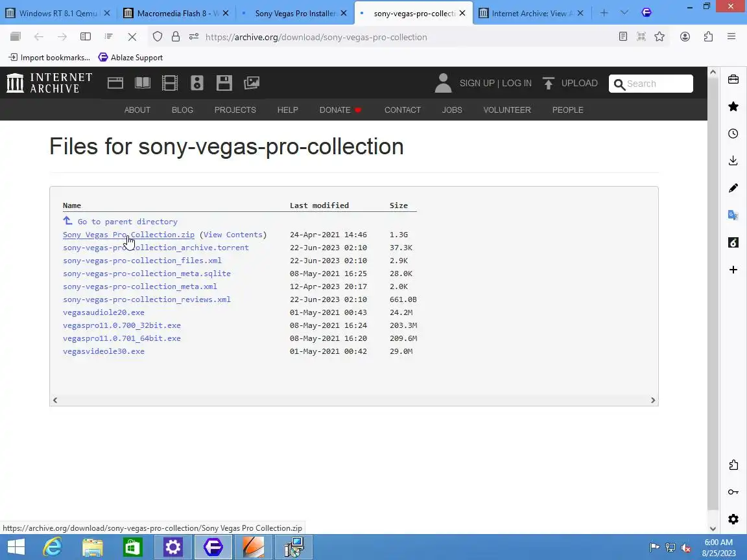Open sidebar downloads panel
Image resolution: width=747 pixels, height=560 pixels.
733,161
